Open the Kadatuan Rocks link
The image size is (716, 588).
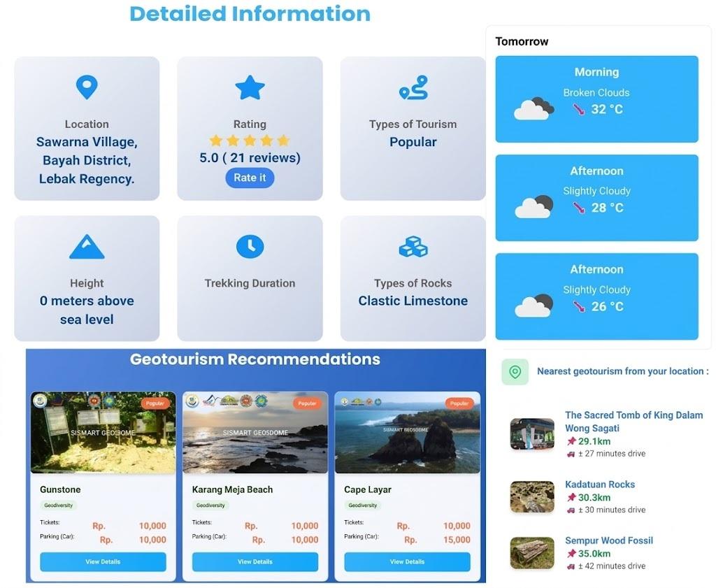coord(599,485)
